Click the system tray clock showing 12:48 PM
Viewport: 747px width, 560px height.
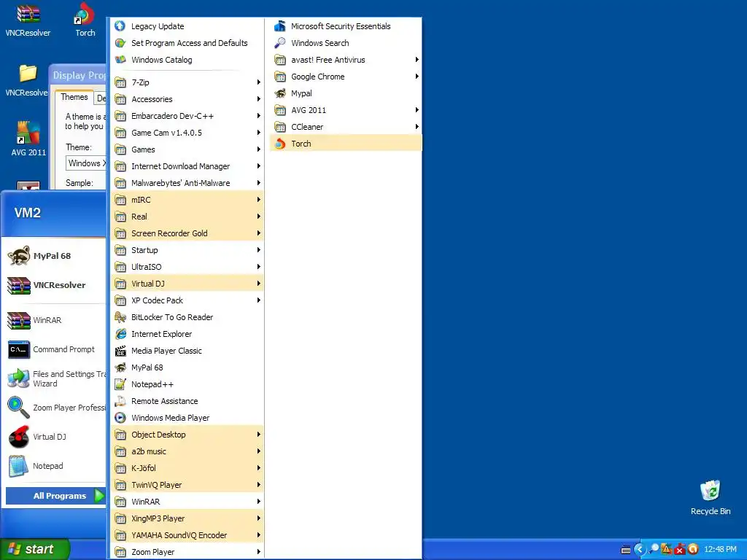coord(720,549)
